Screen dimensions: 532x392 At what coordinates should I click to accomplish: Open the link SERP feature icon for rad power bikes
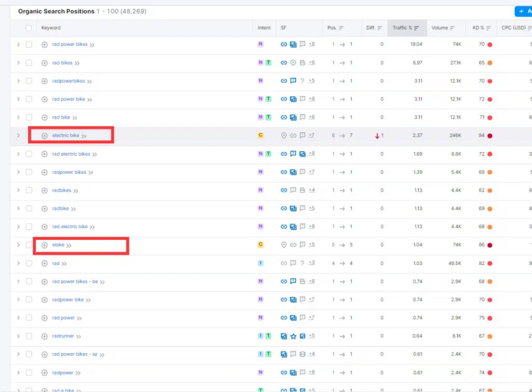(x=284, y=44)
